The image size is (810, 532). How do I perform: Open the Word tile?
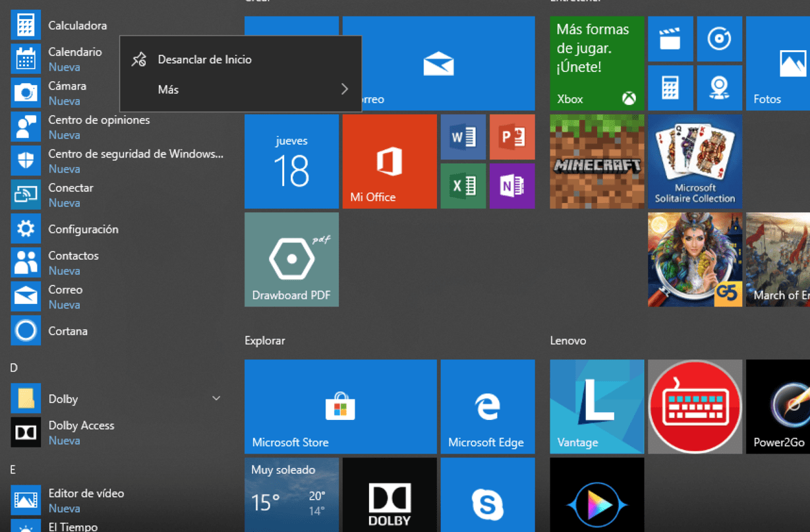click(x=463, y=137)
